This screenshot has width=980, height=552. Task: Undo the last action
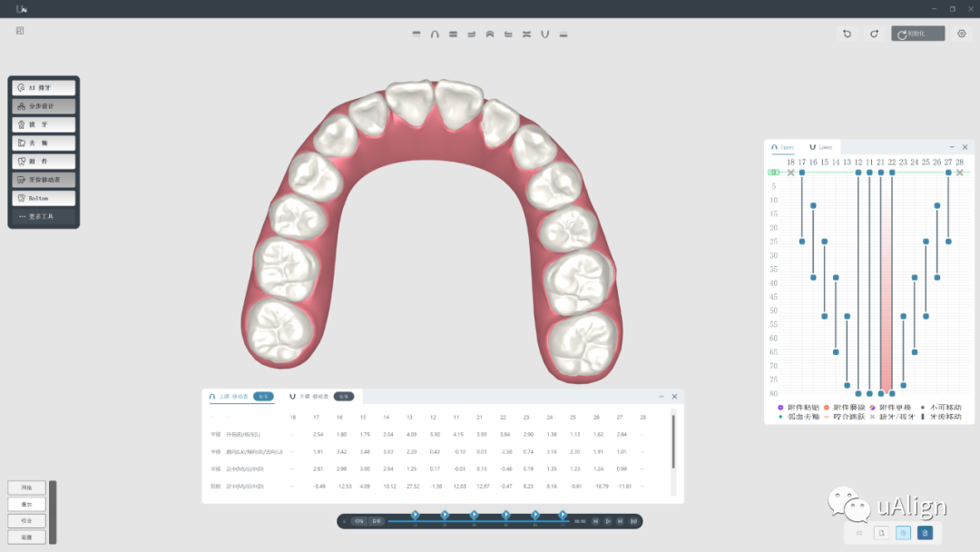point(847,34)
